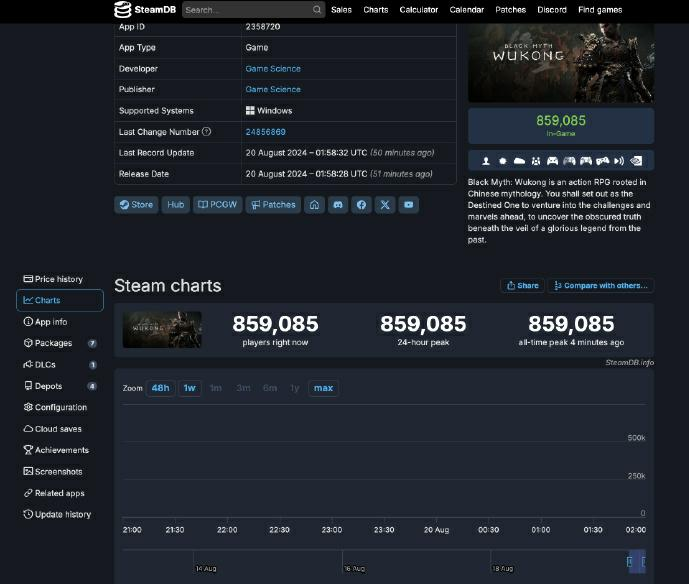
Task: Open the Calculator page
Action: click(419, 10)
